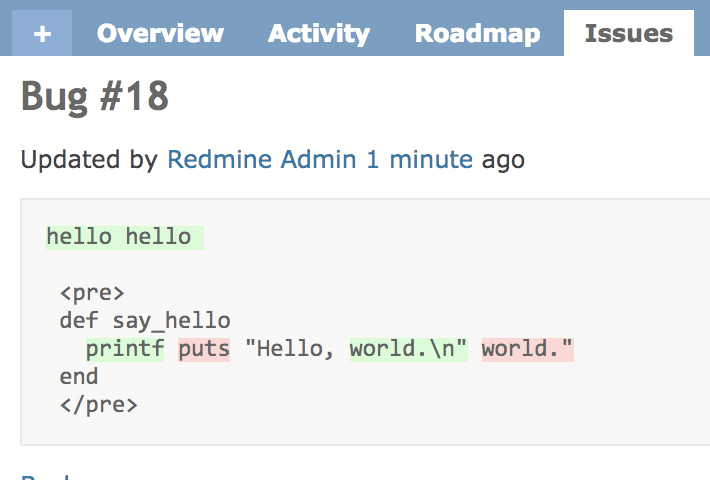The width and height of the screenshot is (710, 480).
Task: Click the partially visible Back link
Action: (45, 476)
